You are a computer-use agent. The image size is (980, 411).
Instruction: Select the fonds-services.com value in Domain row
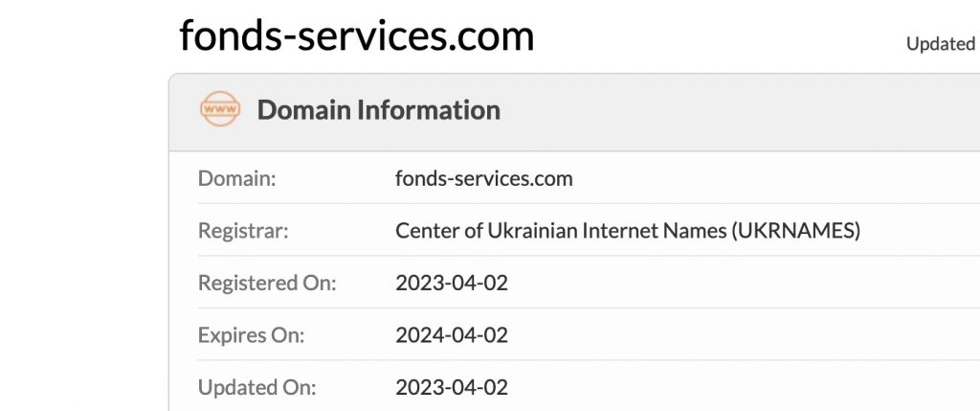click(483, 178)
